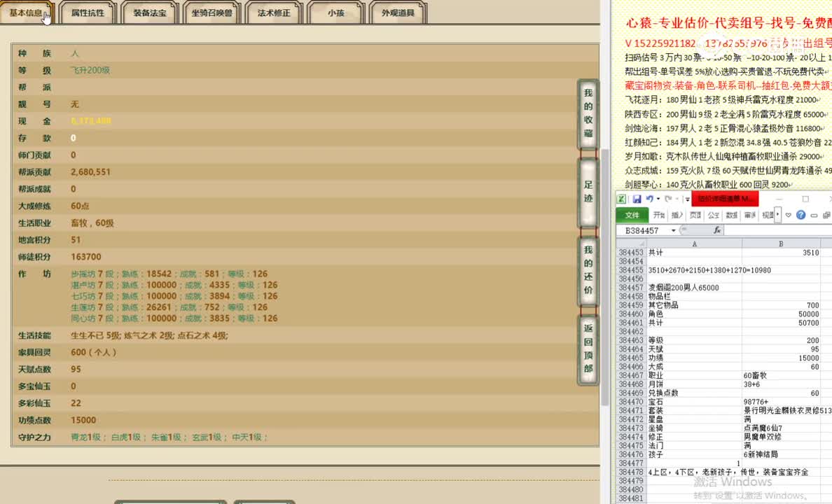Open the 坐骑召唤兽 tab
Image resolution: width=832 pixels, height=504 pixels.
click(212, 13)
